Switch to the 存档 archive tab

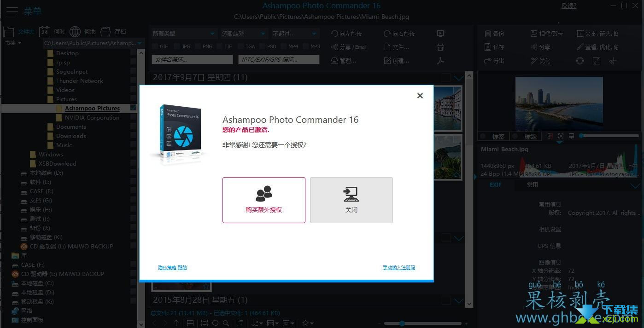point(113,32)
